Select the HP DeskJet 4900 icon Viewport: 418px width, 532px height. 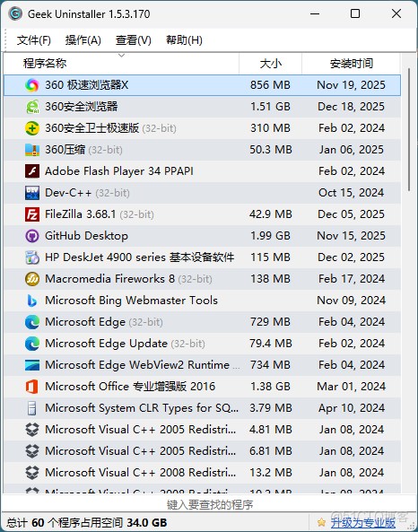32,257
